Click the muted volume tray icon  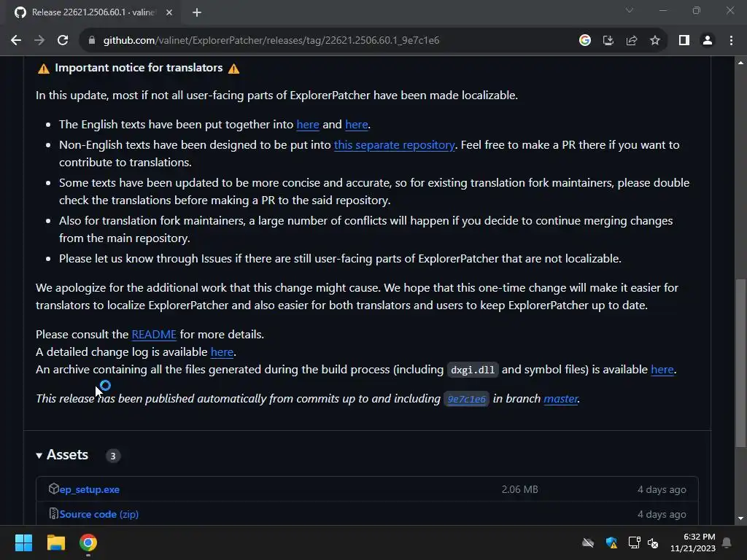pos(653,542)
